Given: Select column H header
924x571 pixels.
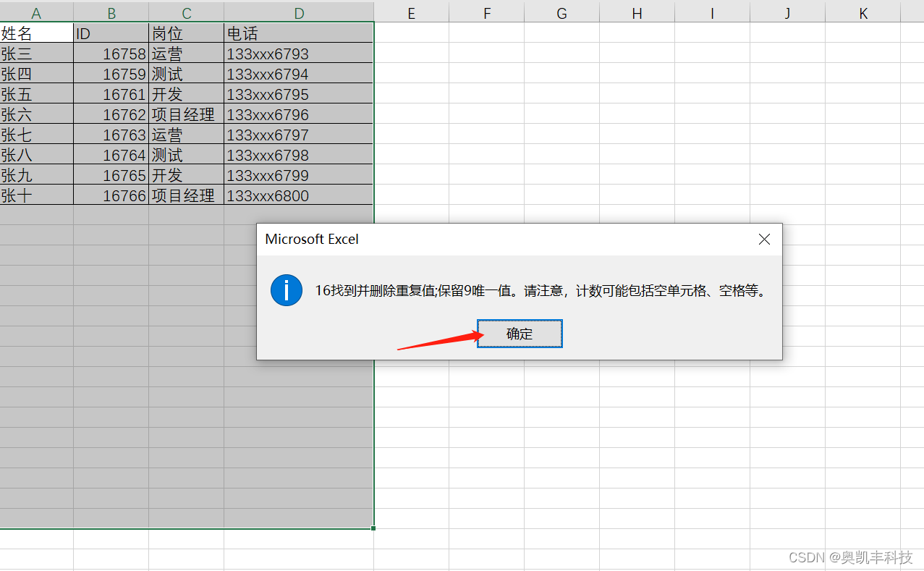Looking at the screenshot, I should [637, 13].
